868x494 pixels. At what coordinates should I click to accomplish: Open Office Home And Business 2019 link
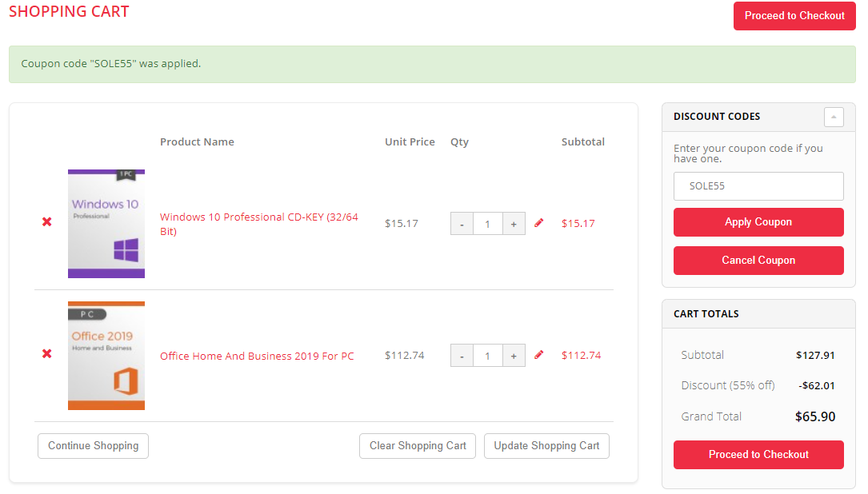tap(257, 356)
